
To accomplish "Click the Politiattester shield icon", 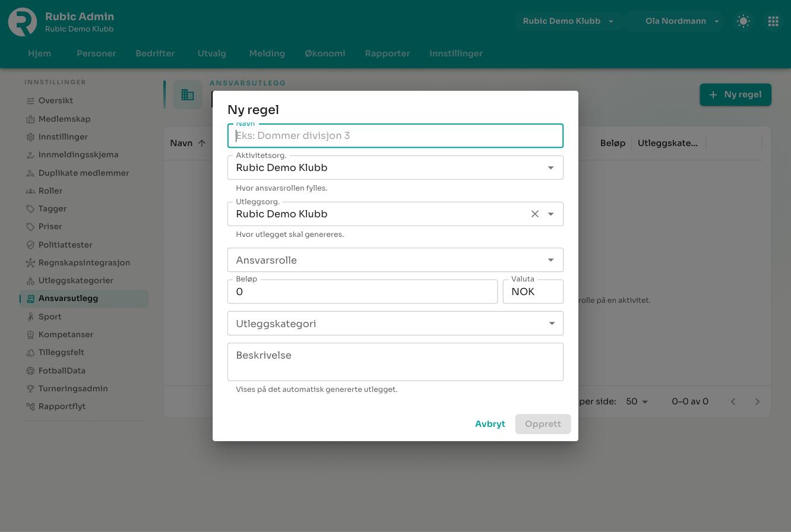I will tap(30, 245).
